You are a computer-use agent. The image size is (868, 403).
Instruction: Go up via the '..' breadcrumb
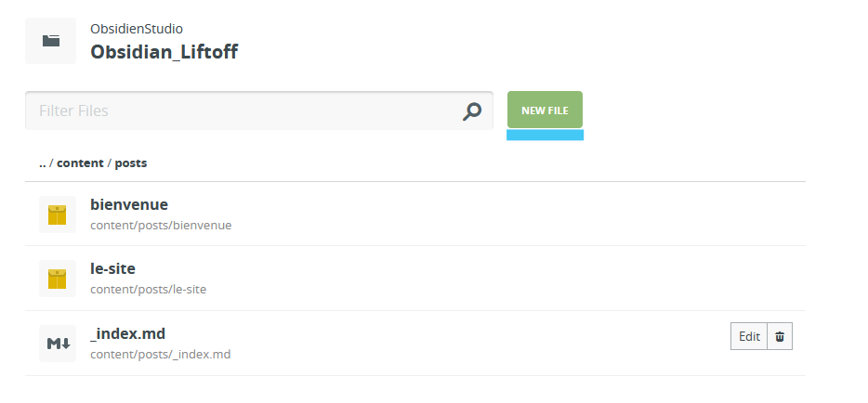(x=43, y=163)
